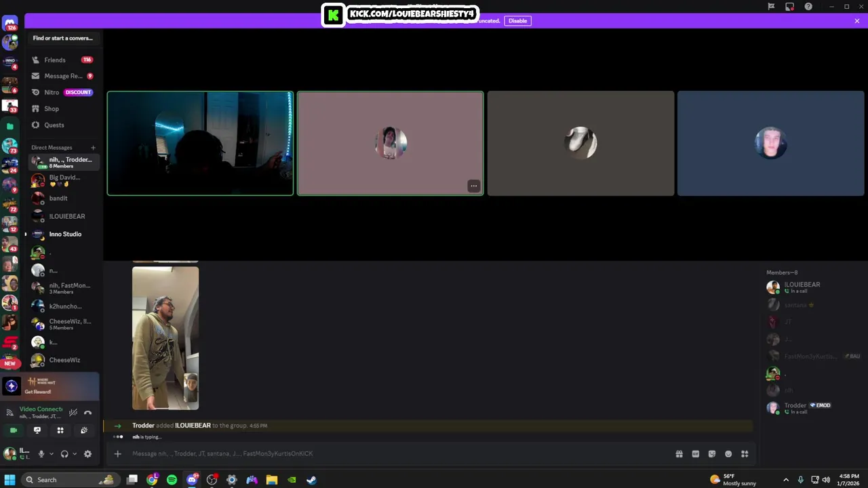Open connection quality signal icon
Screen dimensions: 868x488
(x=9, y=412)
